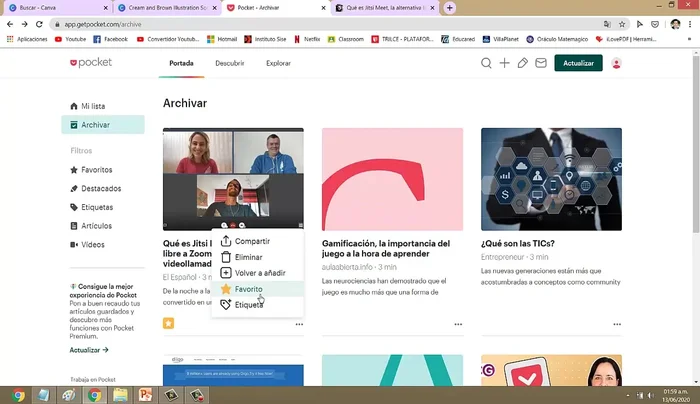Open the blue Diigo article thumbnail
Image resolution: width=700 pixels, height=404 pixels.
tap(233, 371)
